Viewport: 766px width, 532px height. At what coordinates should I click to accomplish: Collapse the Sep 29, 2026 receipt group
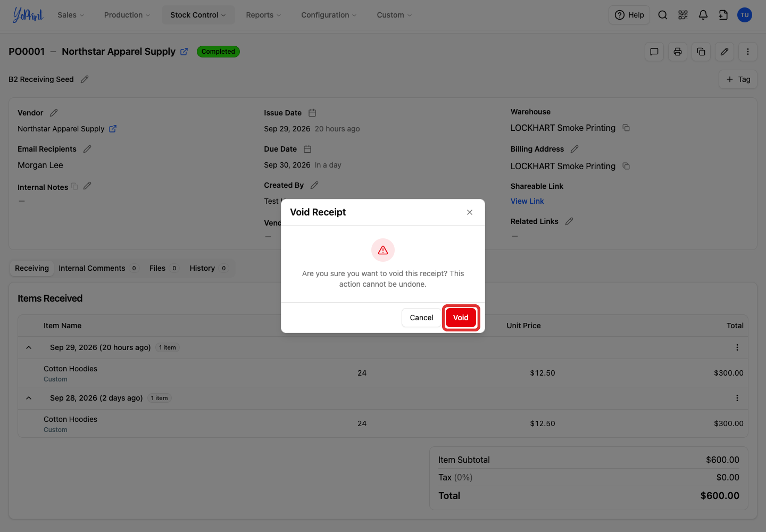tap(29, 347)
